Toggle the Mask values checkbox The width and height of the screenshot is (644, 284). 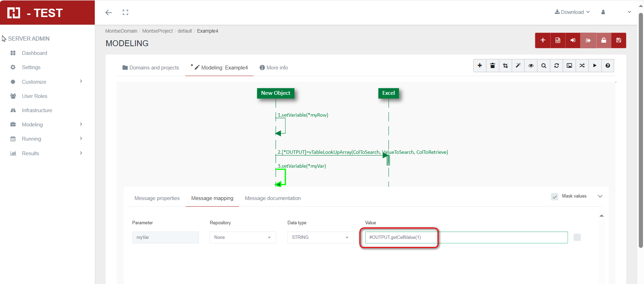pyautogui.click(x=554, y=197)
